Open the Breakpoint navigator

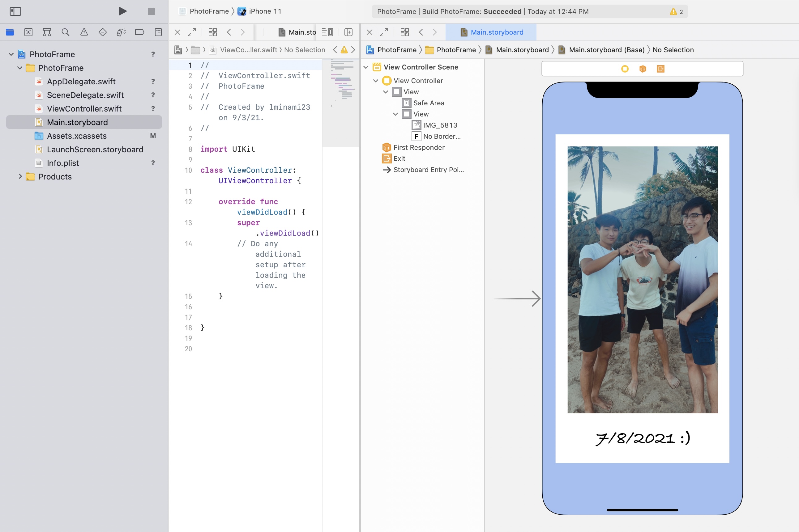[139, 32]
